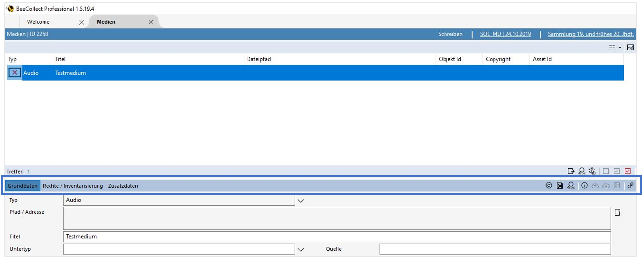Switch to image preview view icon
Viewport: 644px width, 259px height.
pos(630,47)
